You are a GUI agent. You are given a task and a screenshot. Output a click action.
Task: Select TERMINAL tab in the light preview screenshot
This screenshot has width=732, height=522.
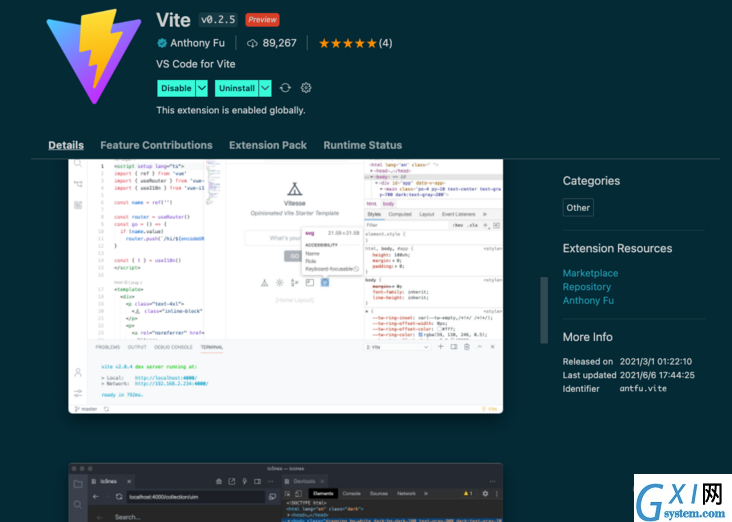(211, 347)
